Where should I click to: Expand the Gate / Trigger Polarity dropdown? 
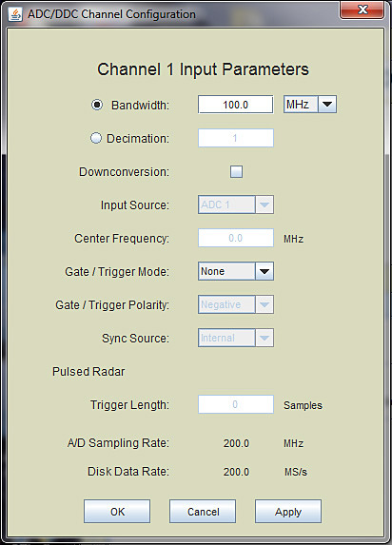click(x=236, y=304)
